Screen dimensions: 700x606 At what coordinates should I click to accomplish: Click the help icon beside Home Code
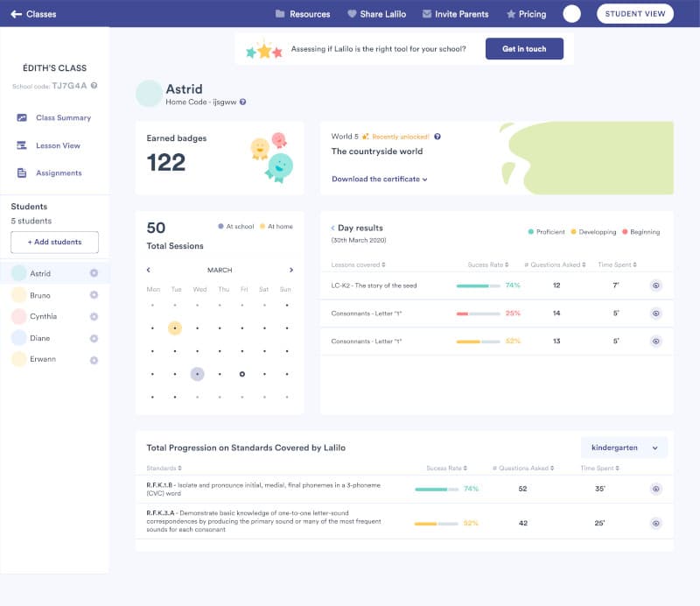(x=244, y=101)
